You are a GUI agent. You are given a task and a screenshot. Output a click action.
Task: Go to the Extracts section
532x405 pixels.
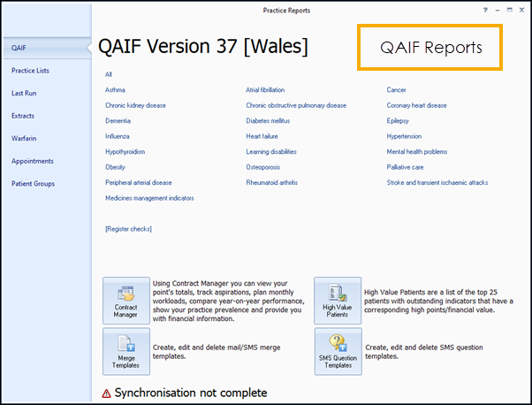point(23,116)
